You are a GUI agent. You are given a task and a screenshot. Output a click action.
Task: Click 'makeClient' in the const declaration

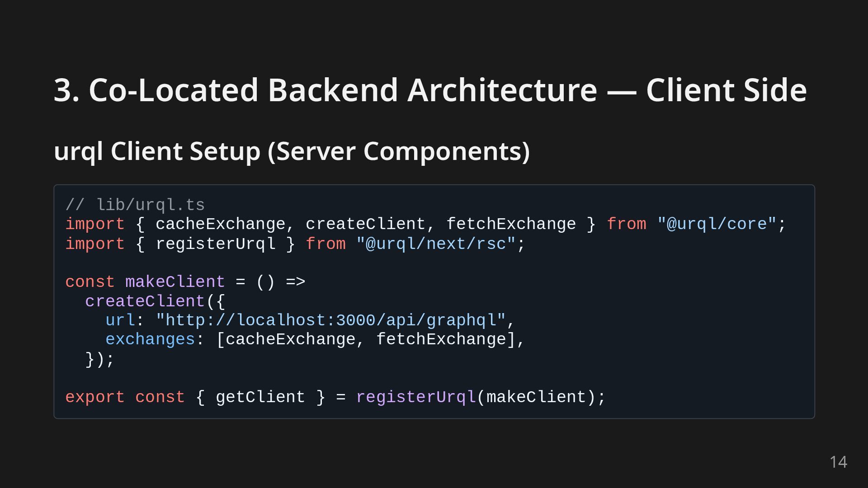[175, 282]
